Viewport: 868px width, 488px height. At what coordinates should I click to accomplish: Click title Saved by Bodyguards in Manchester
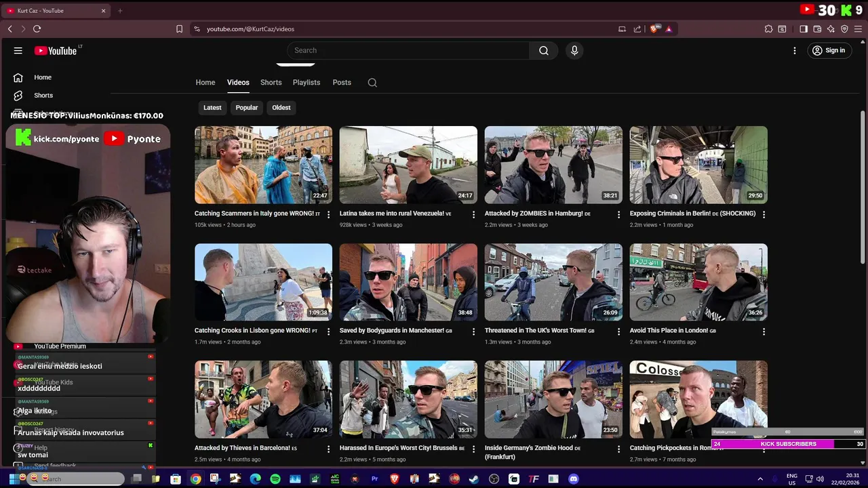point(395,331)
